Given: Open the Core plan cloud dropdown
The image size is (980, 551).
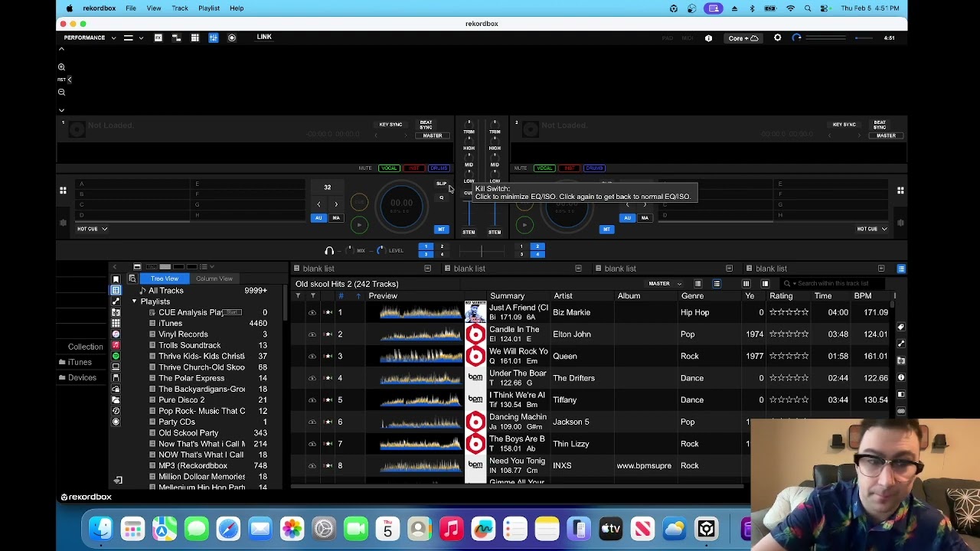Looking at the screenshot, I should click(743, 37).
